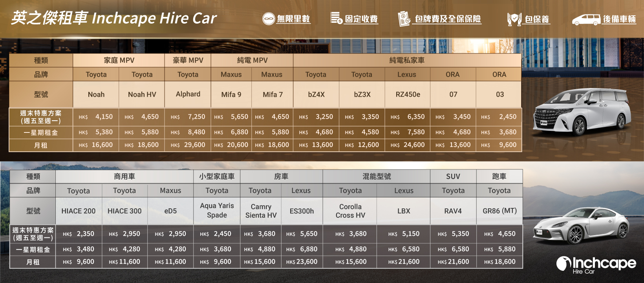Image resolution: width=644 pixels, height=283 pixels.
Task: Click the Camry Sienta HV model cell
Action: (x=261, y=211)
